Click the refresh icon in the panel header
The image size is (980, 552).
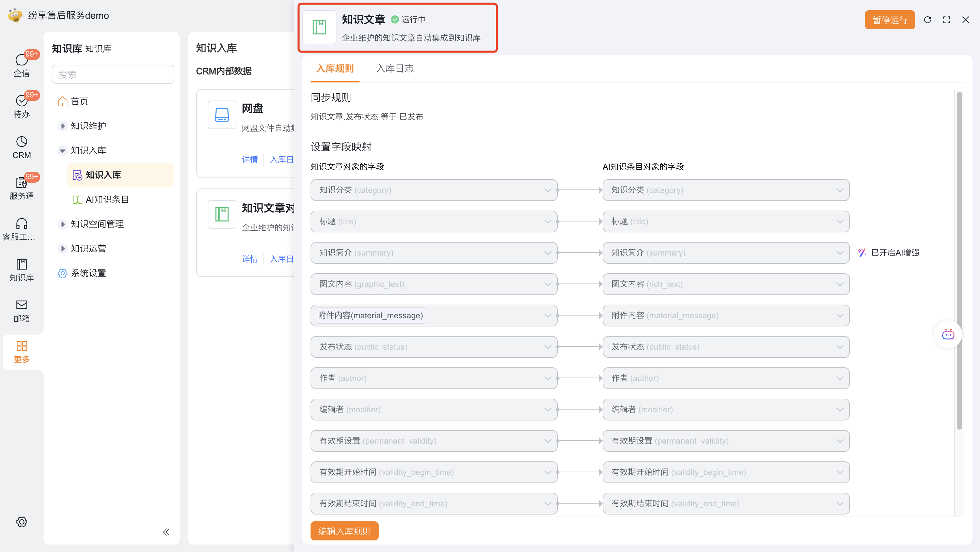click(927, 20)
